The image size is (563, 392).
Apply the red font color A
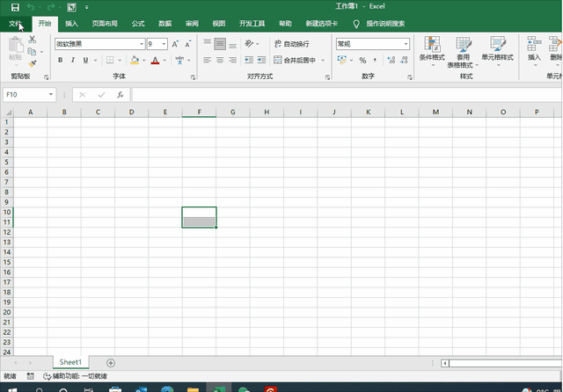tap(155, 60)
